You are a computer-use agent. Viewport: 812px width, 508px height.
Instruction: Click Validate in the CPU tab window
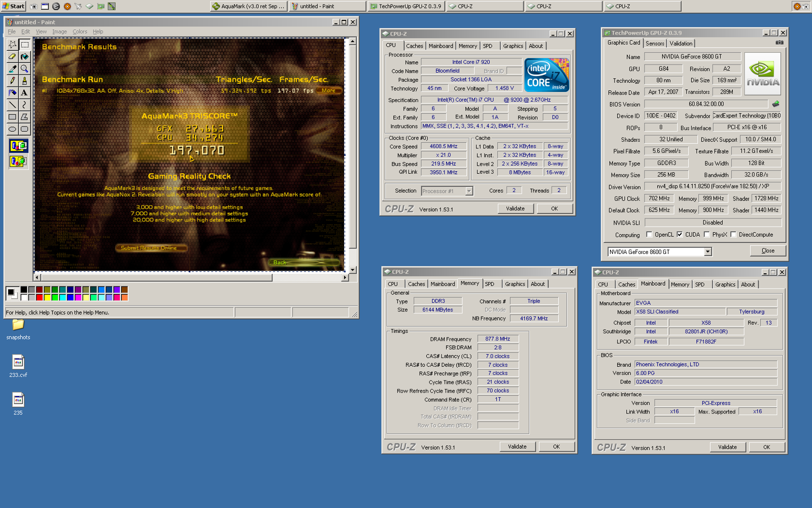point(515,208)
